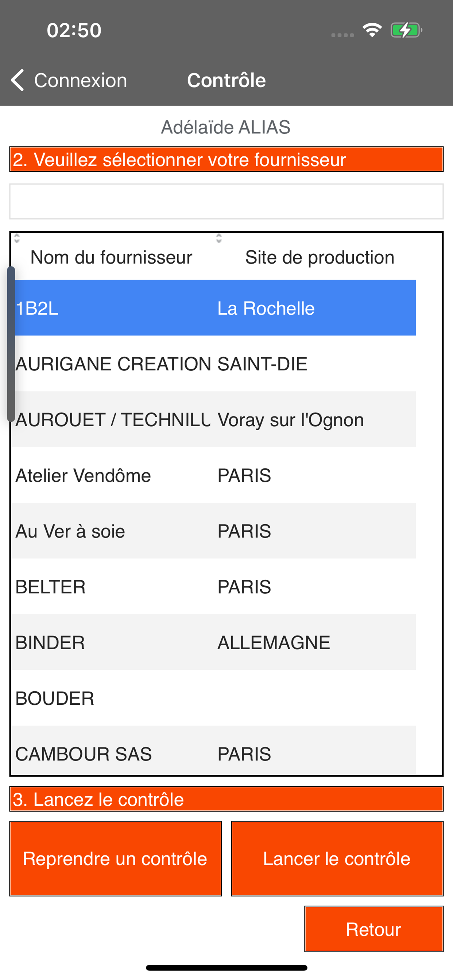
Task: Tap the Lancer le contrôle button
Action: pos(337,859)
